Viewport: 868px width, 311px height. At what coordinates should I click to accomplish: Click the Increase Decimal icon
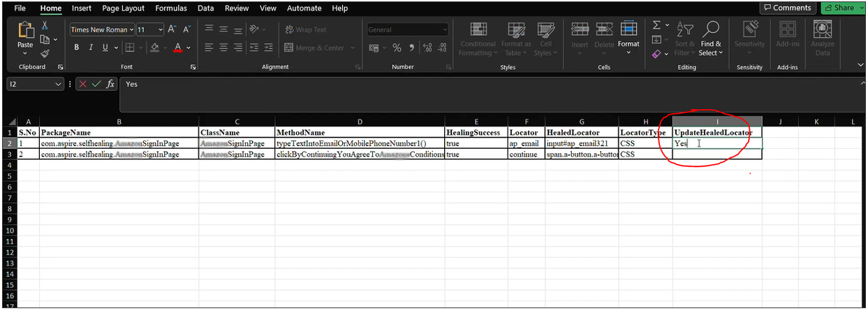(427, 48)
